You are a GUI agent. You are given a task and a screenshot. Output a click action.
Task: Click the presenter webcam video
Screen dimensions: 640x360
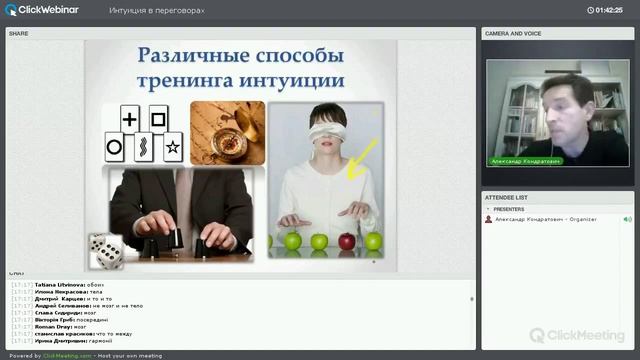[558, 113]
